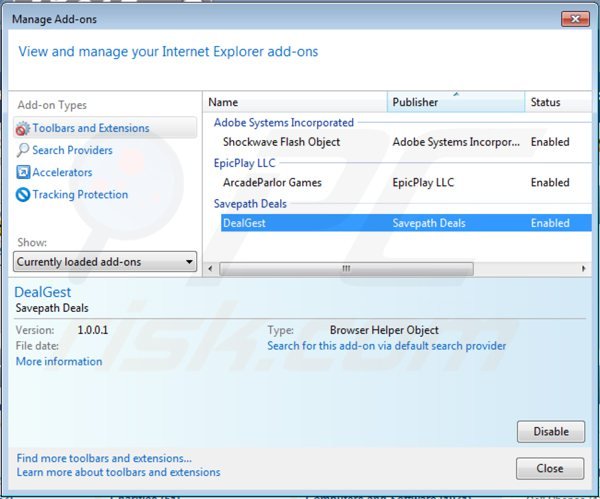Screen dimensions: 600x499
Task: Click the DealGest title in details pane
Action: [x=42, y=292]
